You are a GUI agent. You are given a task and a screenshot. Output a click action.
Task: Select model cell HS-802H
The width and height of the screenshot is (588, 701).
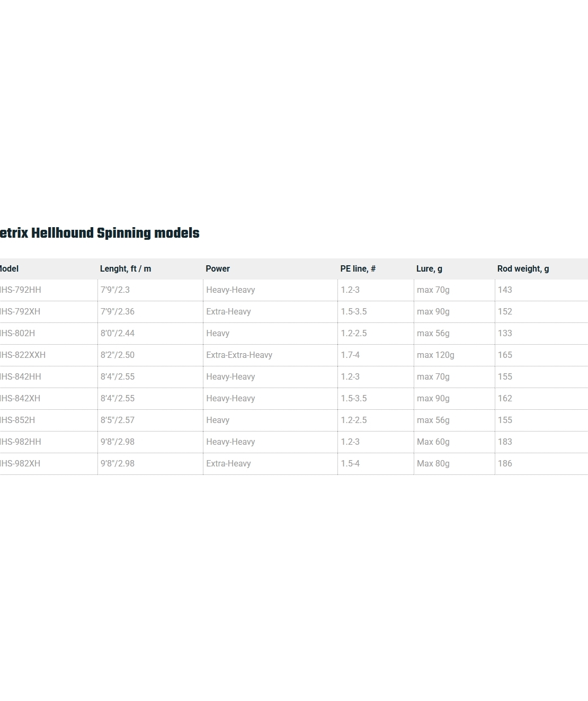click(17, 334)
